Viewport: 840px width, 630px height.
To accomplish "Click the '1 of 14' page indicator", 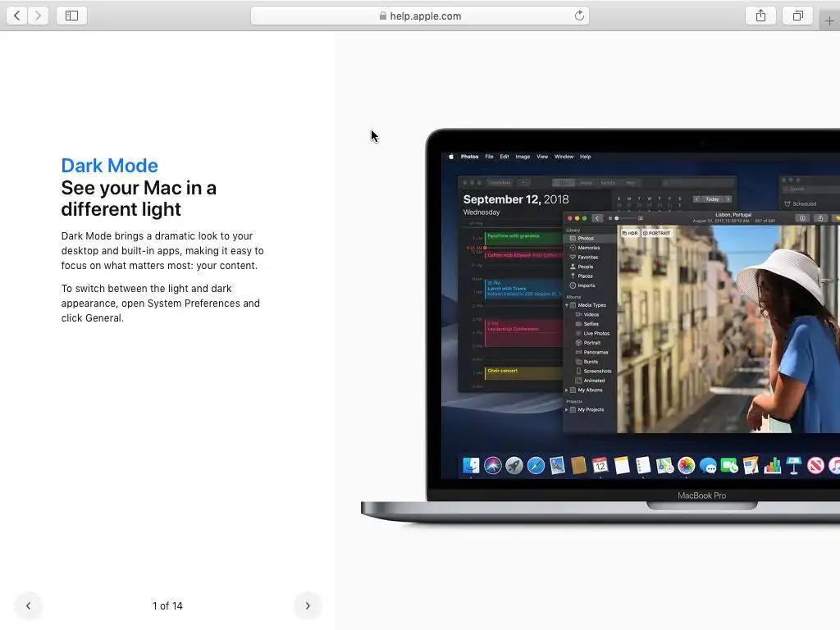I will click(167, 606).
